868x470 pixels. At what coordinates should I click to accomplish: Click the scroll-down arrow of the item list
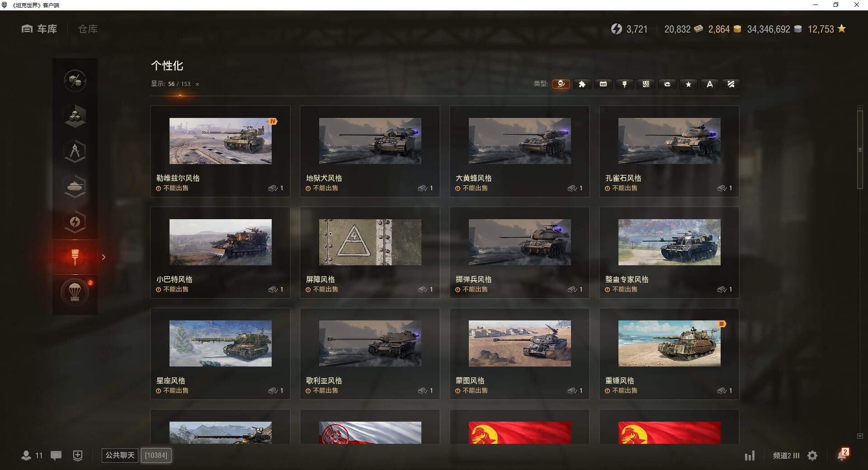tap(860, 436)
